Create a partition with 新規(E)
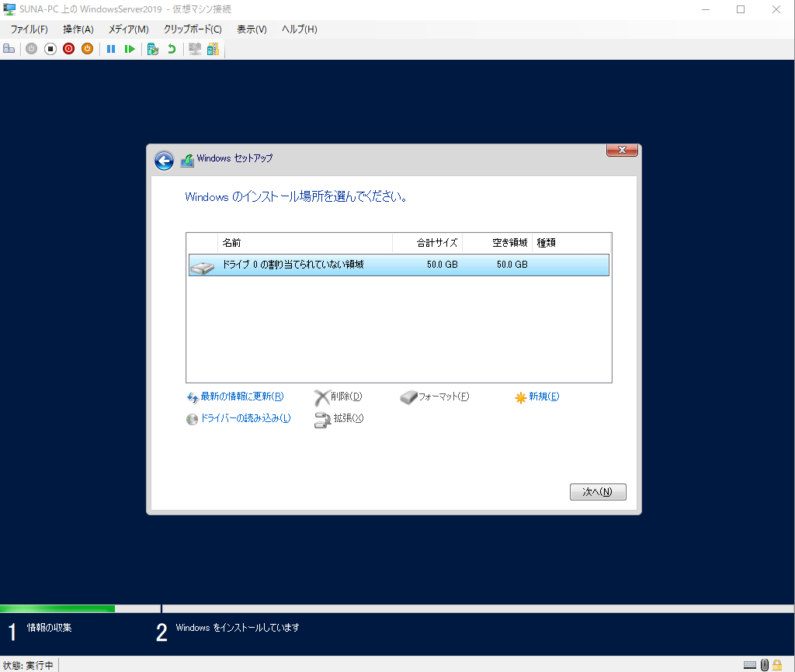Viewport: 795px width, 672px height. coord(537,397)
